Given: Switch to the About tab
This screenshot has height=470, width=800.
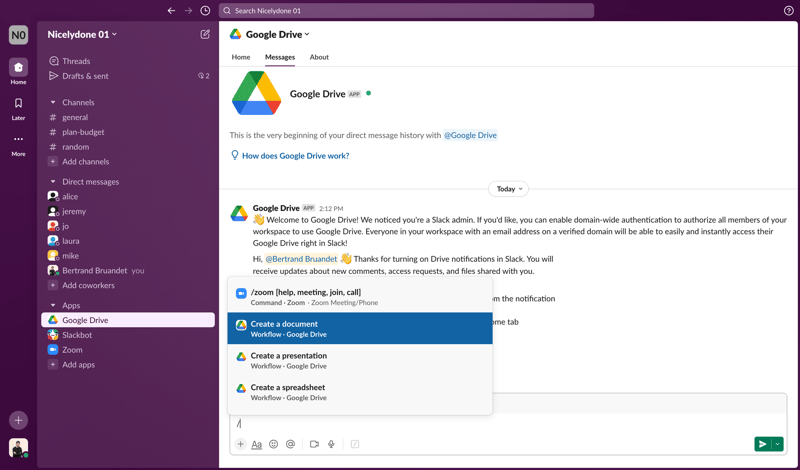Looking at the screenshot, I should coord(319,57).
